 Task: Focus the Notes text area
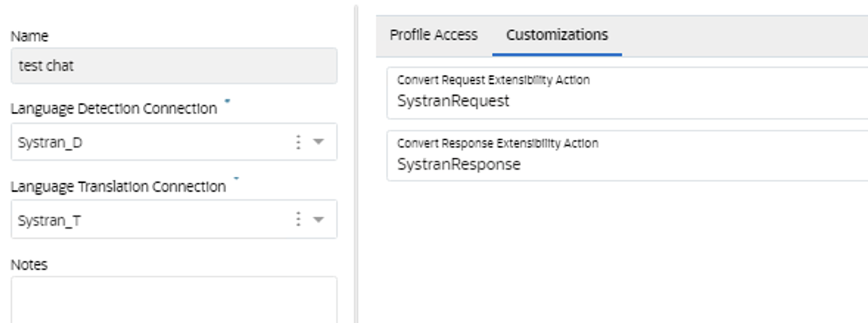point(174,299)
